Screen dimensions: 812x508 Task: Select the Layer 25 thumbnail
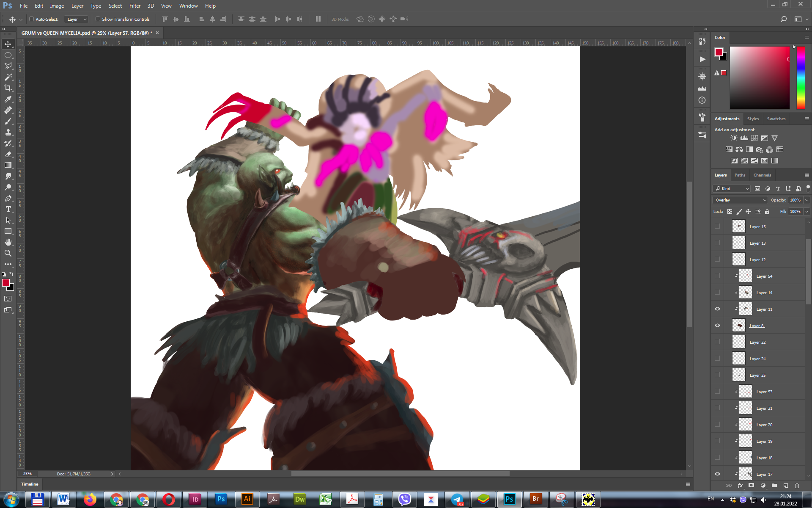point(738,375)
